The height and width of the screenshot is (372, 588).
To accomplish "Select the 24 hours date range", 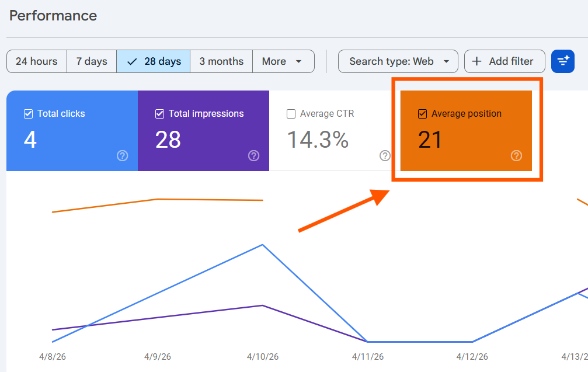I will [36, 61].
